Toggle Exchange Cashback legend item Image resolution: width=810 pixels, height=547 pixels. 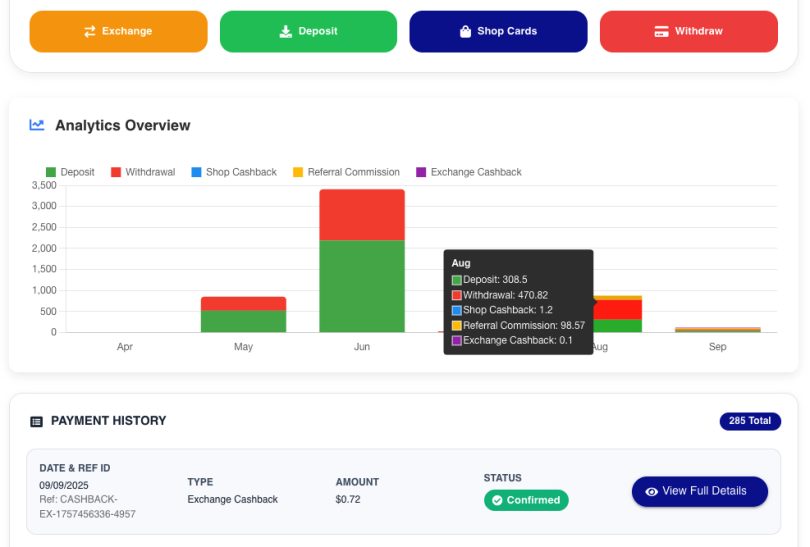[468, 172]
